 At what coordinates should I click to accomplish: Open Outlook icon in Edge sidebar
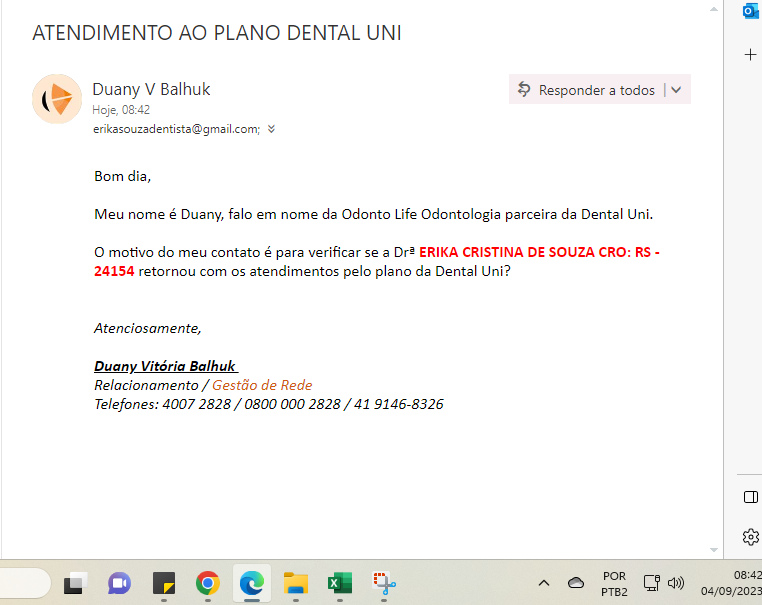pos(751,12)
